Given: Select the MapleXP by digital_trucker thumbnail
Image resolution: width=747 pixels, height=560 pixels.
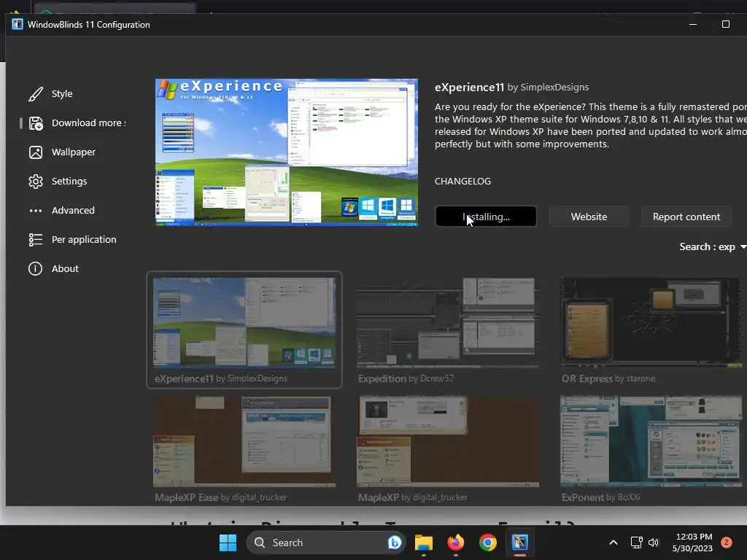Looking at the screenshot, I should 448,441.
